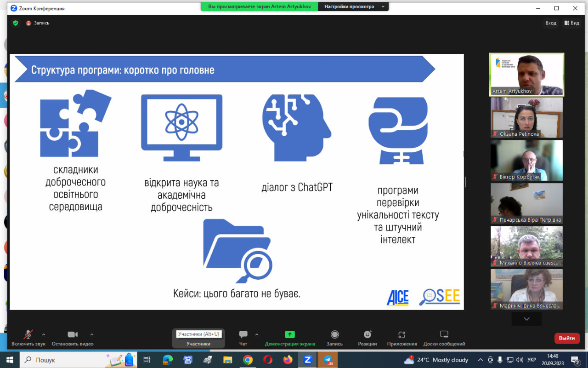
Task: Click the folder with magnifier icon
Action: coord(237,251)
